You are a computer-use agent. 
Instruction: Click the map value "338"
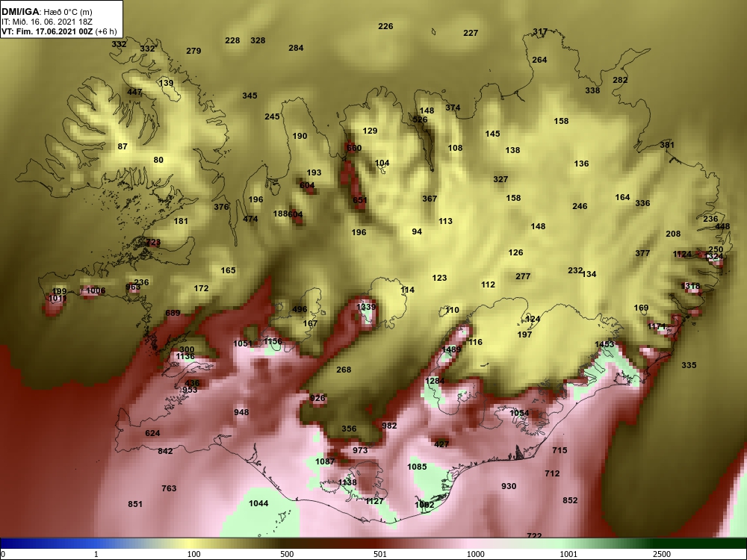click(592, 90)
